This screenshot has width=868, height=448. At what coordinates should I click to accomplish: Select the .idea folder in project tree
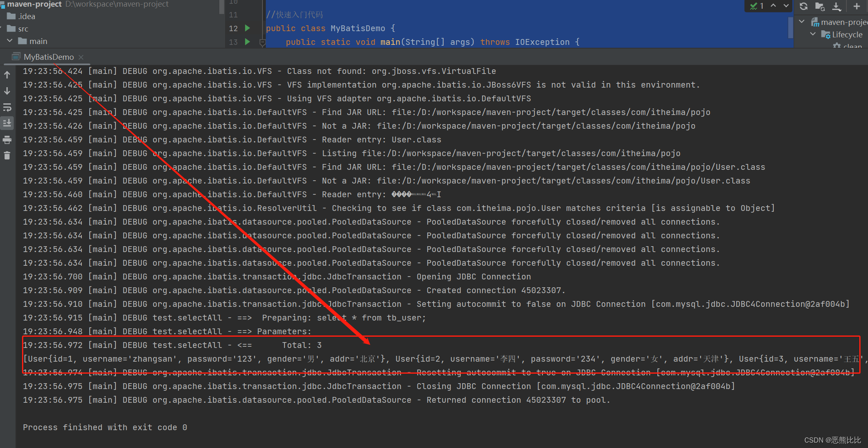pyautogui.click(x=21, y=16)
